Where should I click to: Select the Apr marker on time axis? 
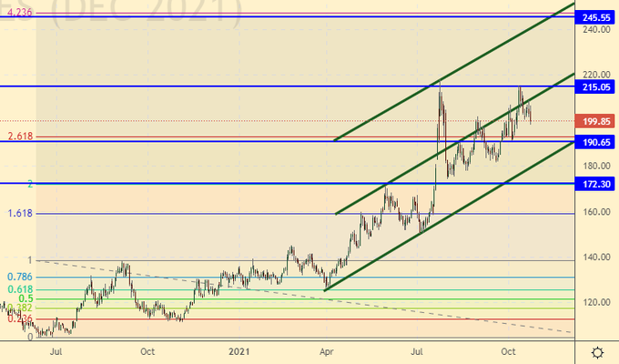[x=326, y=350]
